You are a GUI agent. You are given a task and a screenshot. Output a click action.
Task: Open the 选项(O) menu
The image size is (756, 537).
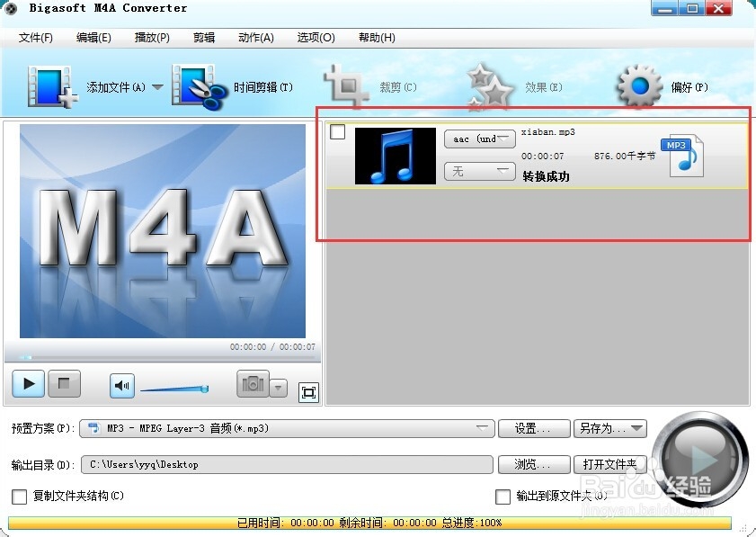(316, 38)
